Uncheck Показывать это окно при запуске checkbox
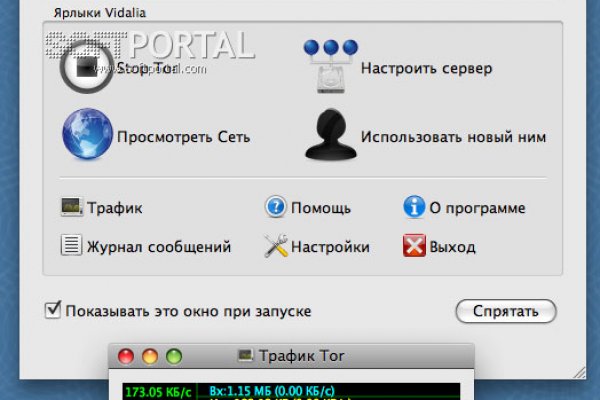The width and height of the screenshot is (600, 400). coord(54,311)
